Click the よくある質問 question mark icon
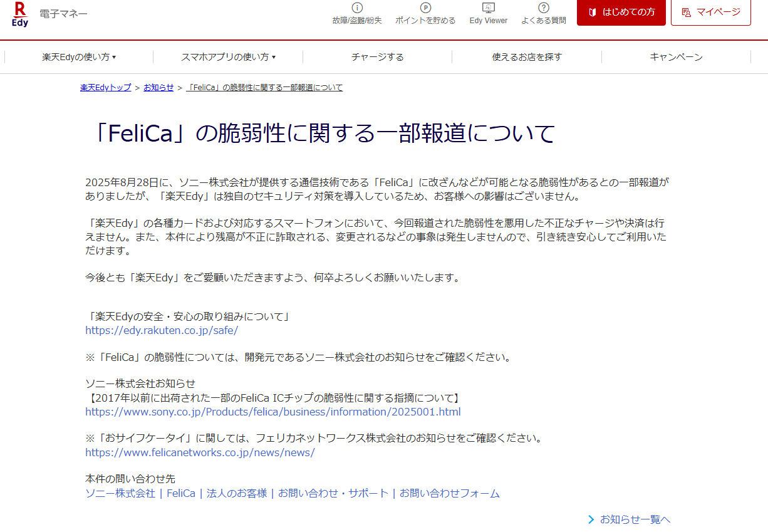 (x=544, y=8)
